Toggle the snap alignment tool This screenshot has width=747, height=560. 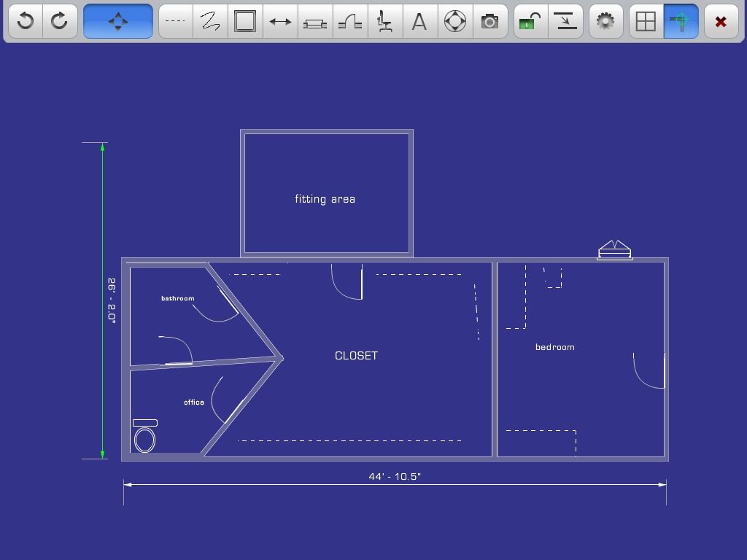566,21
